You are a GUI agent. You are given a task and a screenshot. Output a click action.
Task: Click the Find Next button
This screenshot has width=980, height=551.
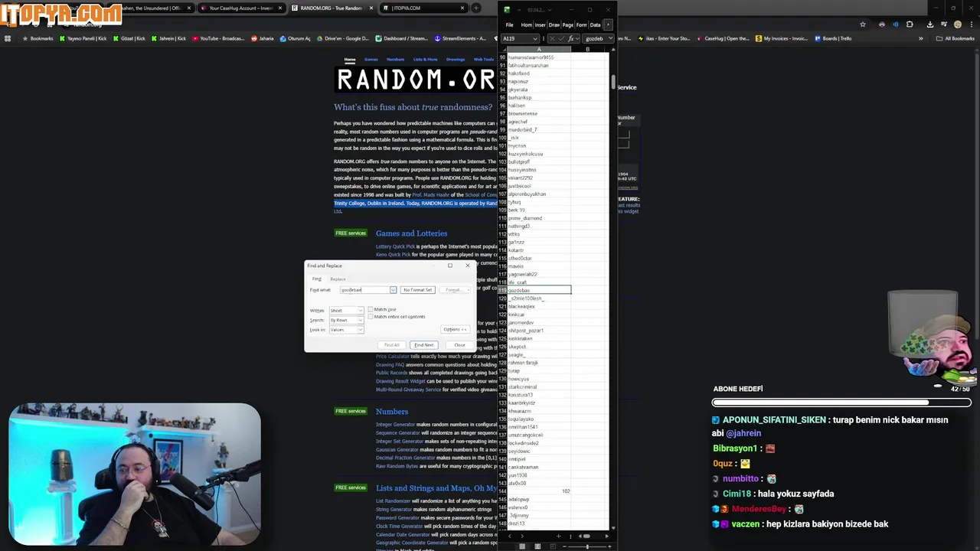tap(423, 345)
